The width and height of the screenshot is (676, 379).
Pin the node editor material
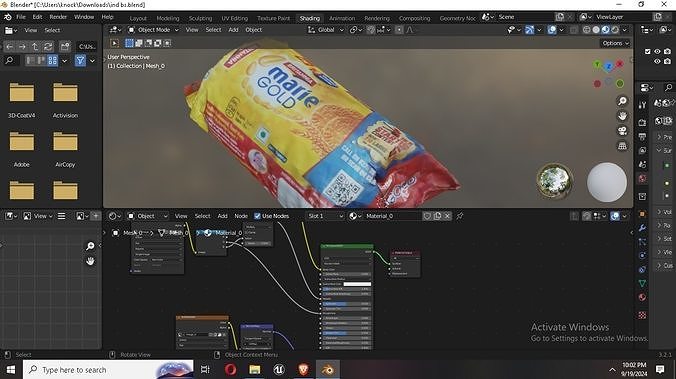tap(460, 216)
